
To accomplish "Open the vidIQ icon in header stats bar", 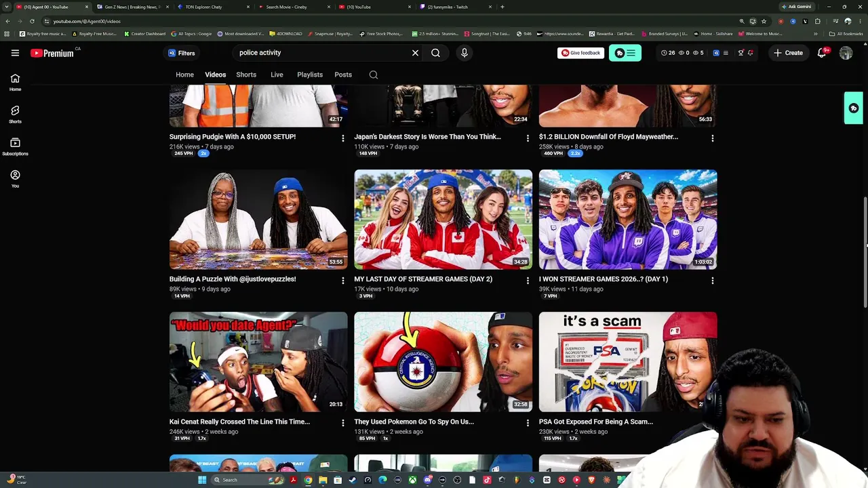I will coord(716,53).
